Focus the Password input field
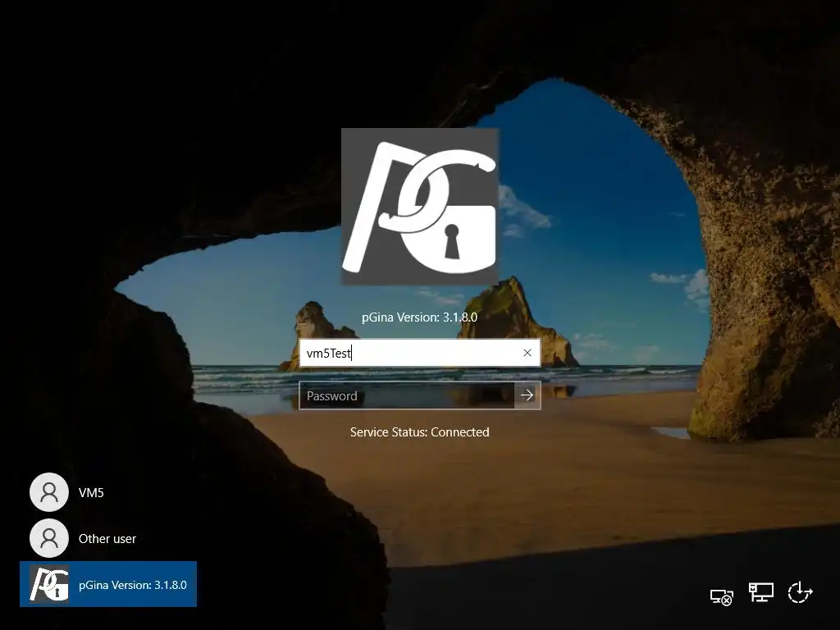Image resolution: width=840 pixels, height=630 pixels. [407, 396]
